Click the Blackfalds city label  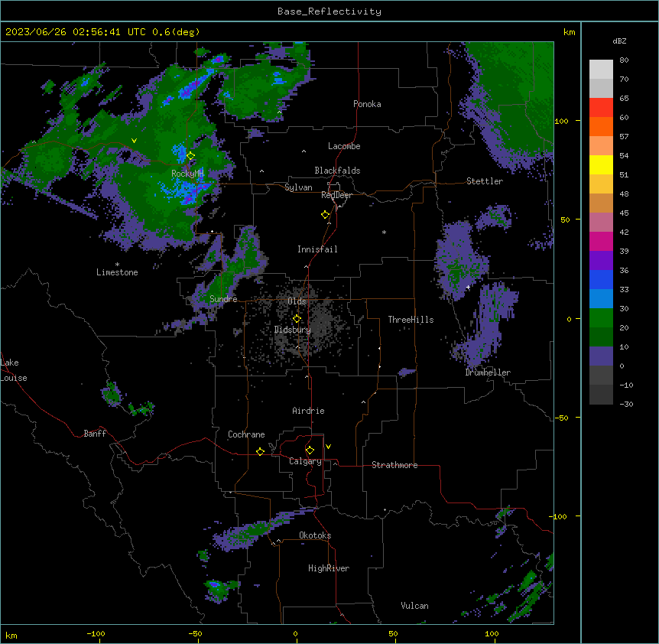tap(337, 171)
